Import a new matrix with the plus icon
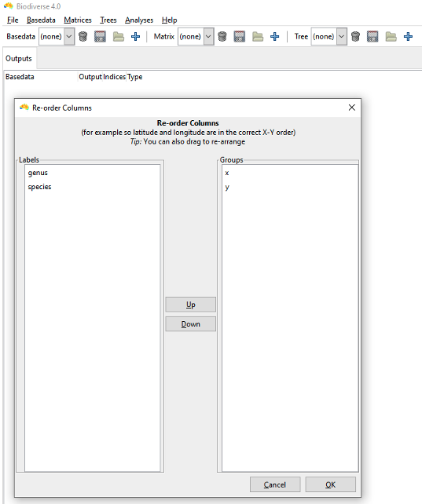The image size is (422, 504). [x=275, y=36]
